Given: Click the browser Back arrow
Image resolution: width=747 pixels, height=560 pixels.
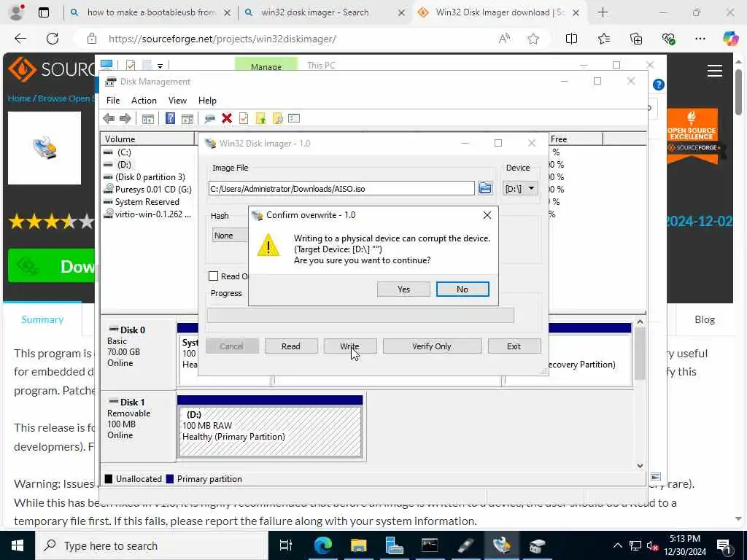Looking at the screenshot, I should pos(20,39).
